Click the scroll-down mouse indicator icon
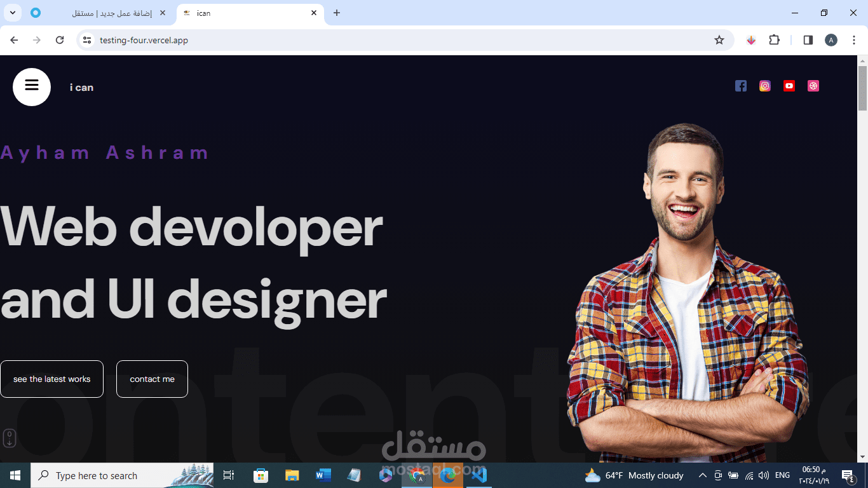 point(9,438)
